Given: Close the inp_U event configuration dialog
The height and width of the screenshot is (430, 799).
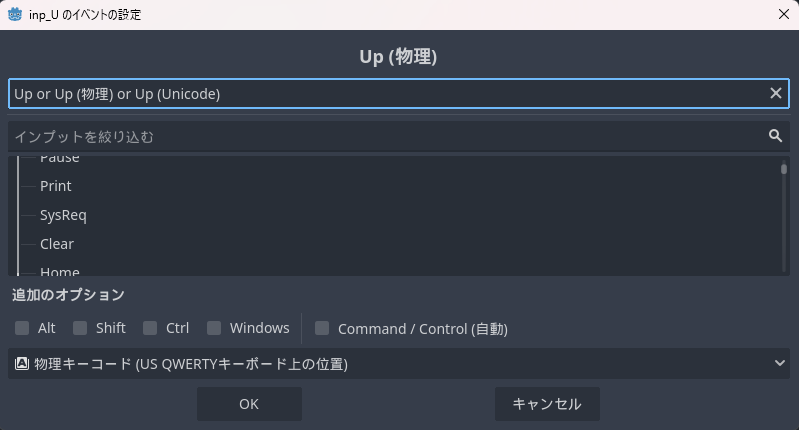Looking at the screenshot, I should click(783, 14).
